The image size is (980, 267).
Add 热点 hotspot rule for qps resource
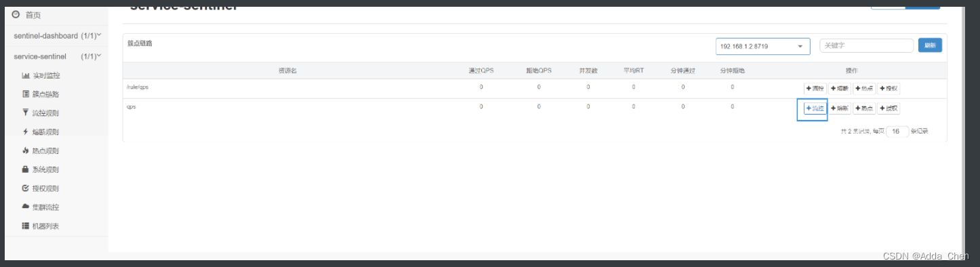tap(864, 108)
